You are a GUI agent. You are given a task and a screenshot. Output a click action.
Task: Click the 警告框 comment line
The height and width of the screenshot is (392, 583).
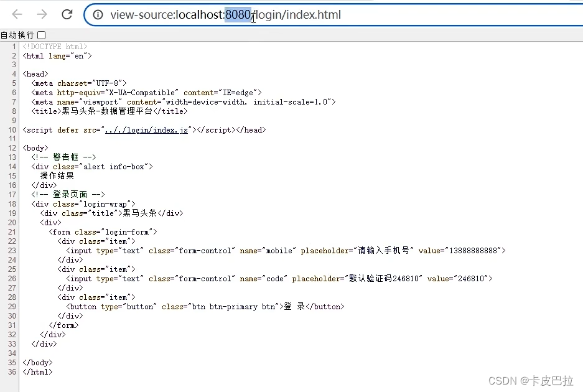(63, 157)
